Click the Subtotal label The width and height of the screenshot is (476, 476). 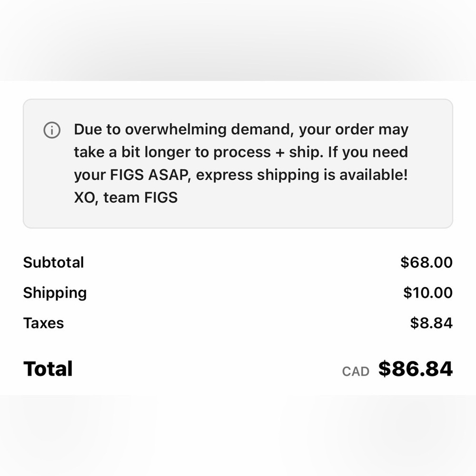pos(53,262)
